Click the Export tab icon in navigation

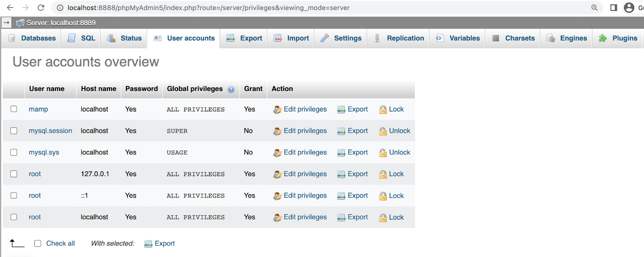tap(231, 38)
